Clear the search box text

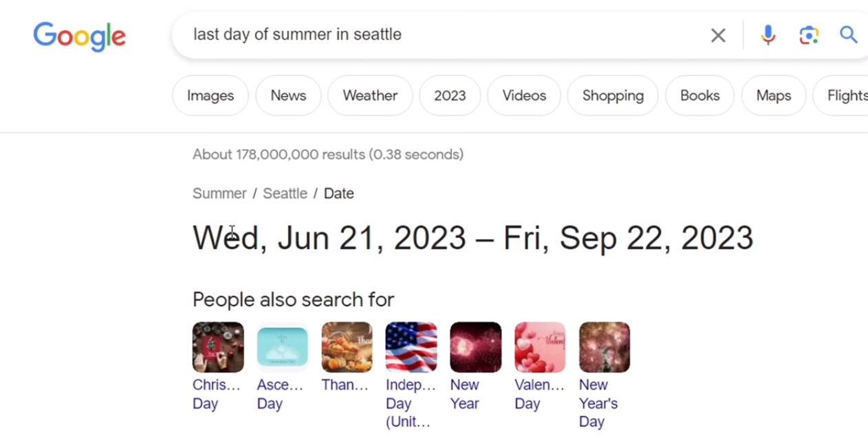[717, 35]
